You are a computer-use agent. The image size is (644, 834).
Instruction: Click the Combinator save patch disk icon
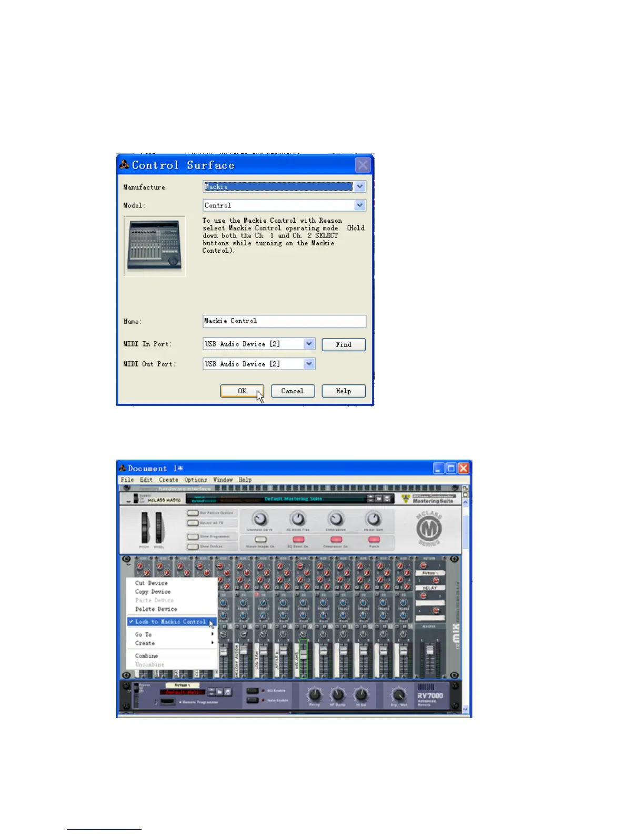pos(387,499)
